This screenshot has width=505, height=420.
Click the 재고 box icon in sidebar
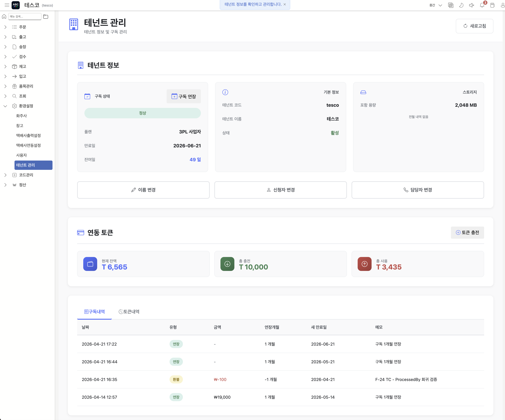pos(14,67)
